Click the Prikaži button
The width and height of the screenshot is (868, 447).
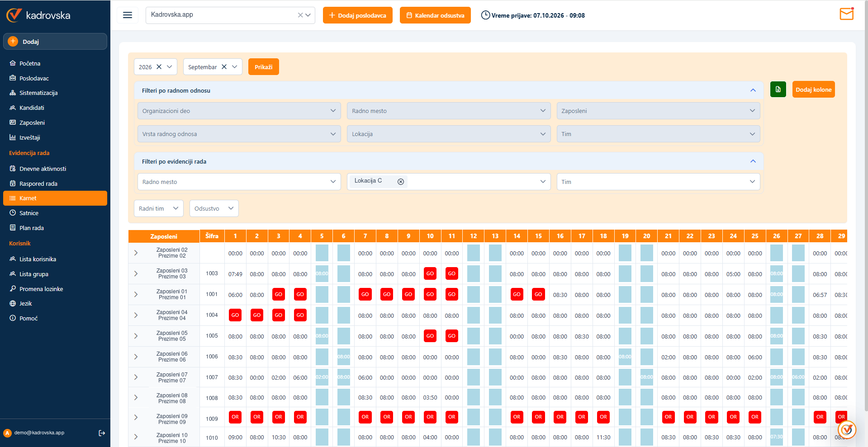pos(263,67)
